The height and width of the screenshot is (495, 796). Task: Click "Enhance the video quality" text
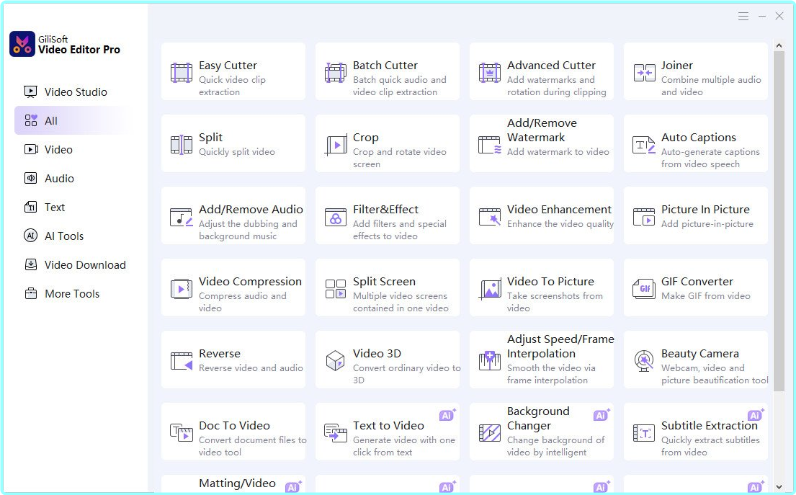tap(560, 224)
